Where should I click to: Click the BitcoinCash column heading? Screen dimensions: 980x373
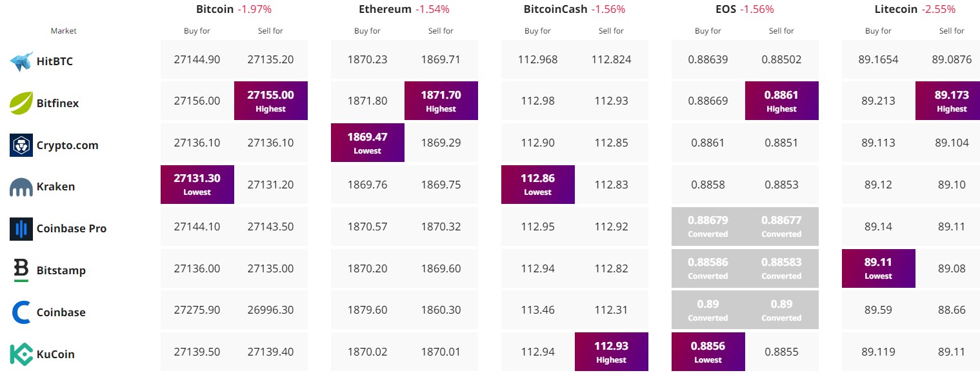(x=555, y=10)
